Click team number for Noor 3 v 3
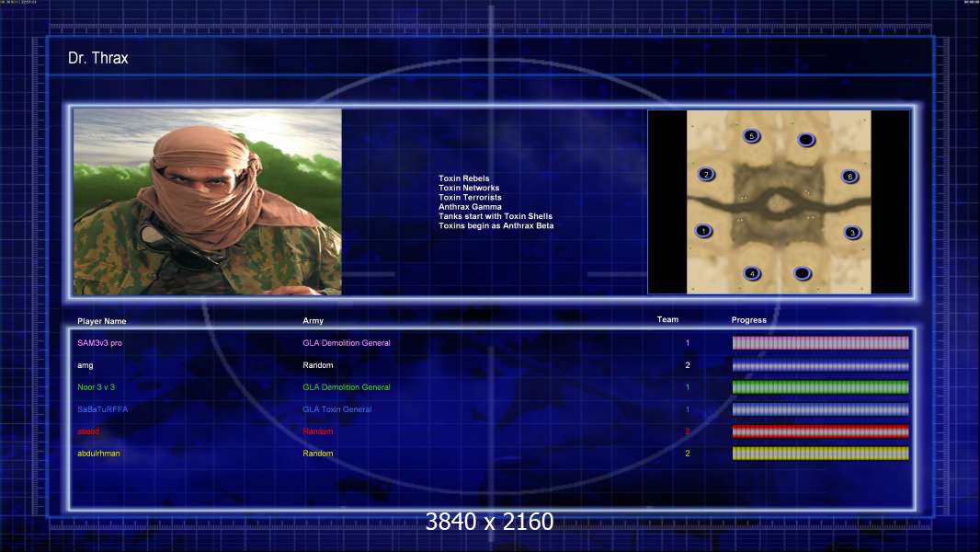This screenshot has width=980, height=552. click(x=688, y=387)
